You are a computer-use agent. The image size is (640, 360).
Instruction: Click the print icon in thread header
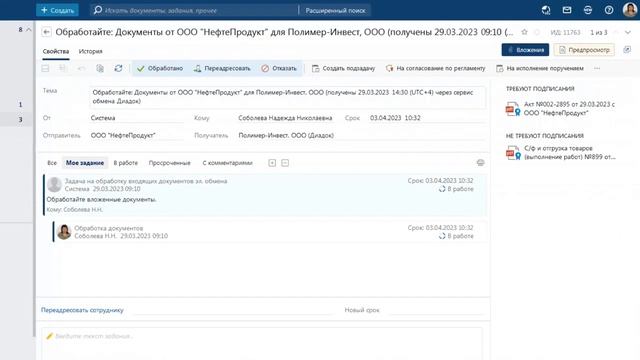coord(480,163)
